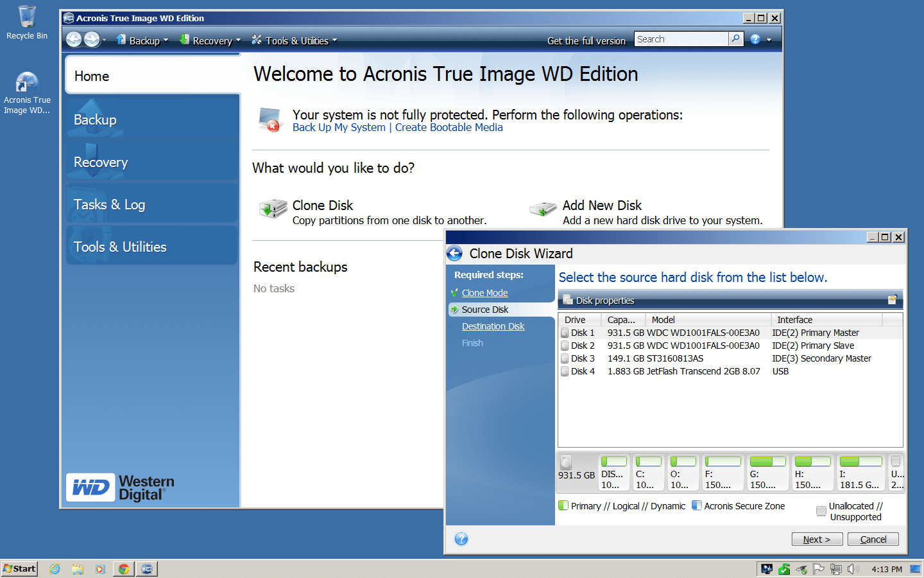Click the unallocated U... partition block
This screenshot has width=924, height=578.
point(896,473)
